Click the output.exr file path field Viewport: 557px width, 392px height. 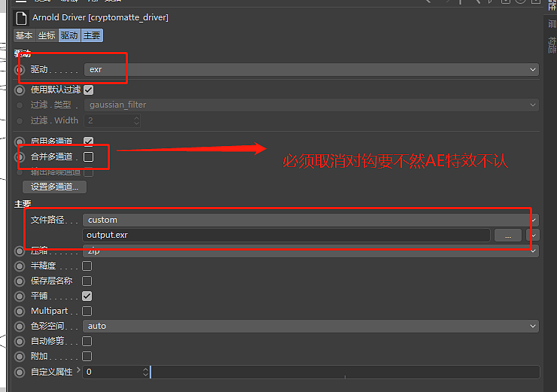(286, 235)
